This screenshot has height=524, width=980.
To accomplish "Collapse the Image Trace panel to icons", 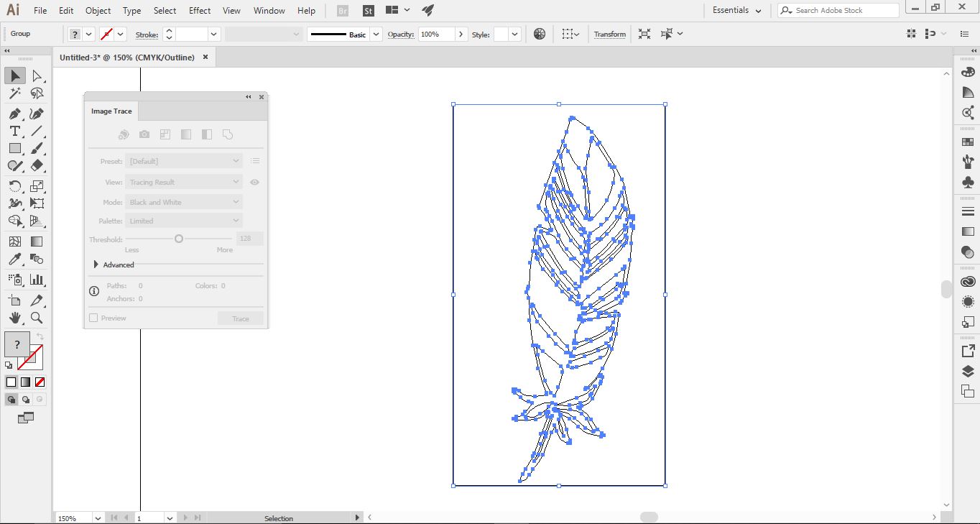I will pyautogui.click(x=248, y=96).
